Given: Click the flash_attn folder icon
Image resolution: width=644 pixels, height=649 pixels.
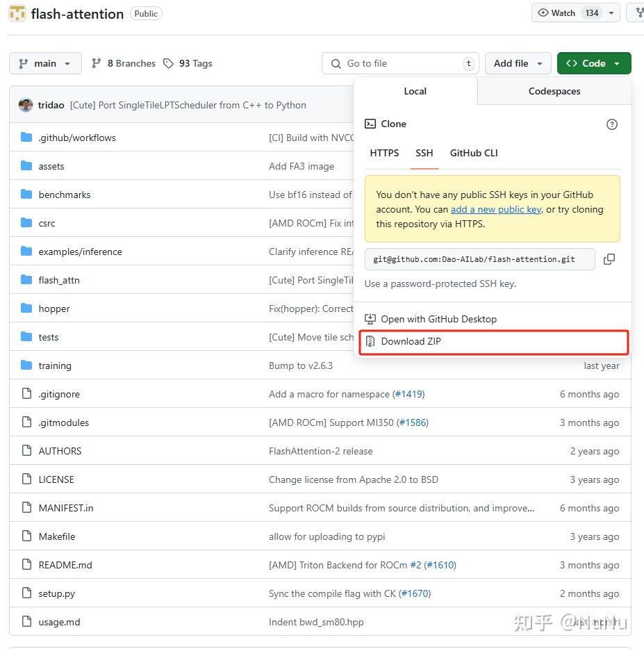Looking at the screenshot, I should [x=26, y=280].
